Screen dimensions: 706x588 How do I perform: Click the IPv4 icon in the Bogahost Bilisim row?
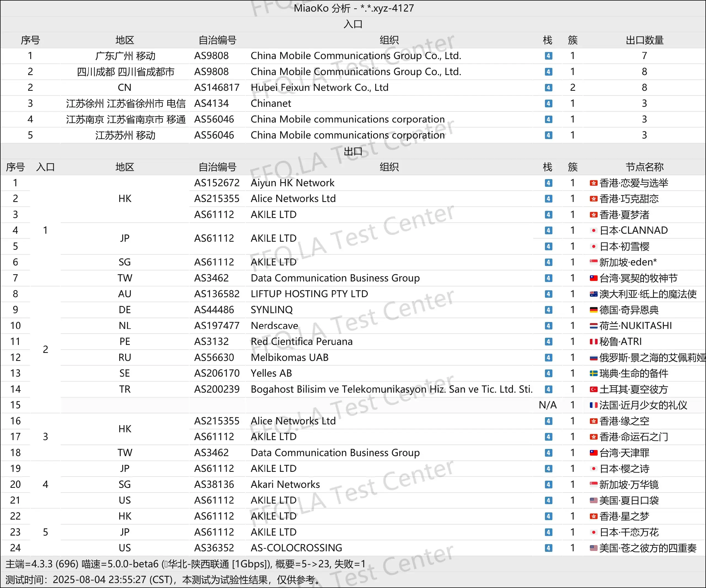coord(548,389)
